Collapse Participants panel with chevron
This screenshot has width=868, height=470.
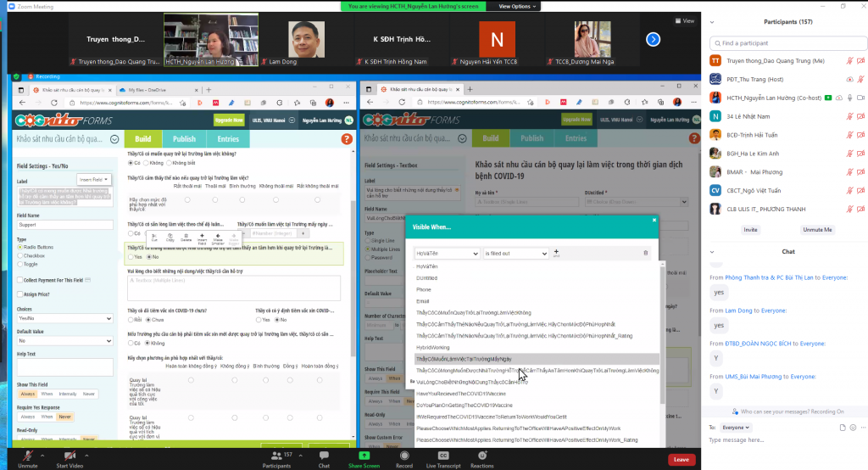click(712, 22)
